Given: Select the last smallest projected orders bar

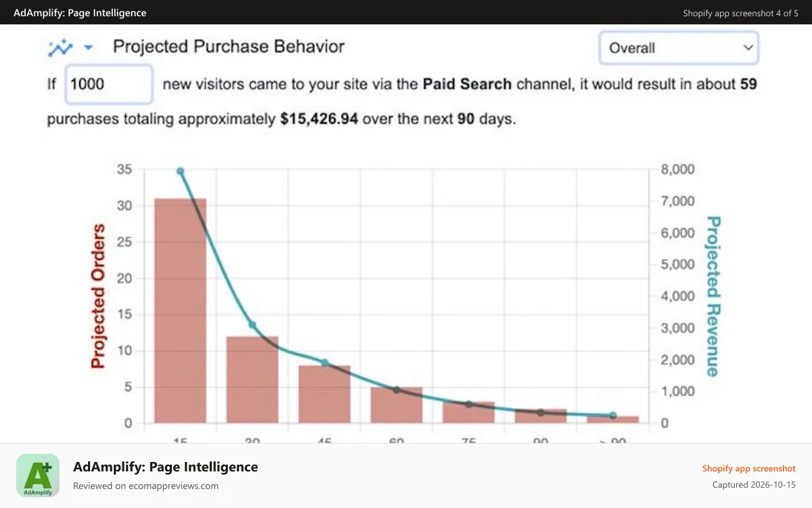Looking at the screenshot, I should [613, 419].
